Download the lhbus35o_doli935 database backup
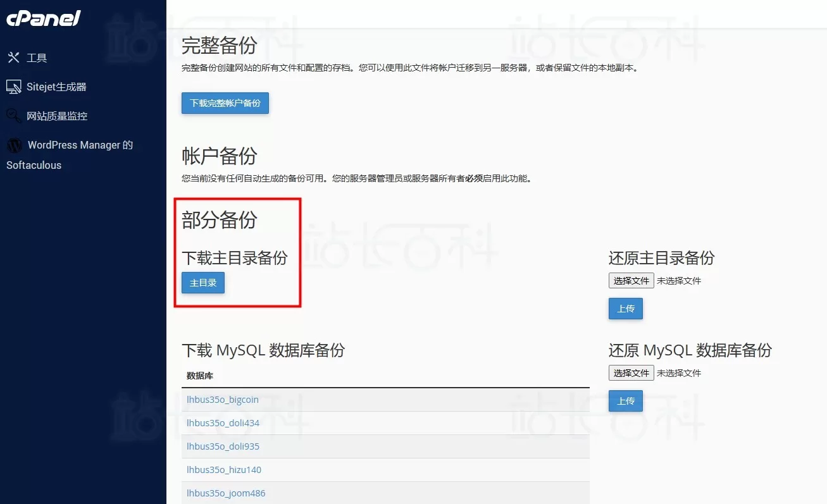The height and width of the screenshot is (504, 827). pyautogui.click(x=223, y=446)
